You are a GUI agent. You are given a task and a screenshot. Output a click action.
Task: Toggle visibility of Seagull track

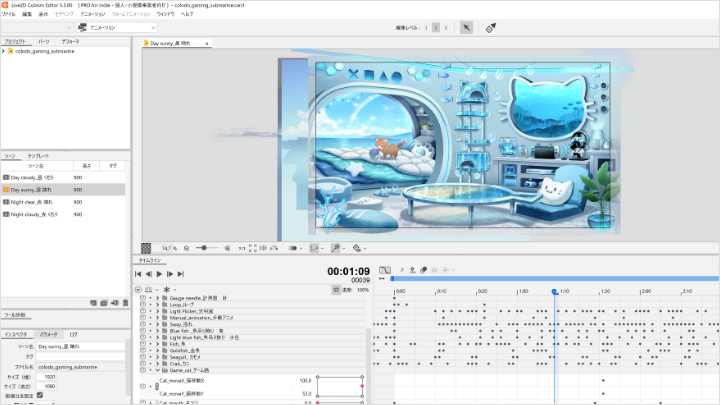coord(143,357)
